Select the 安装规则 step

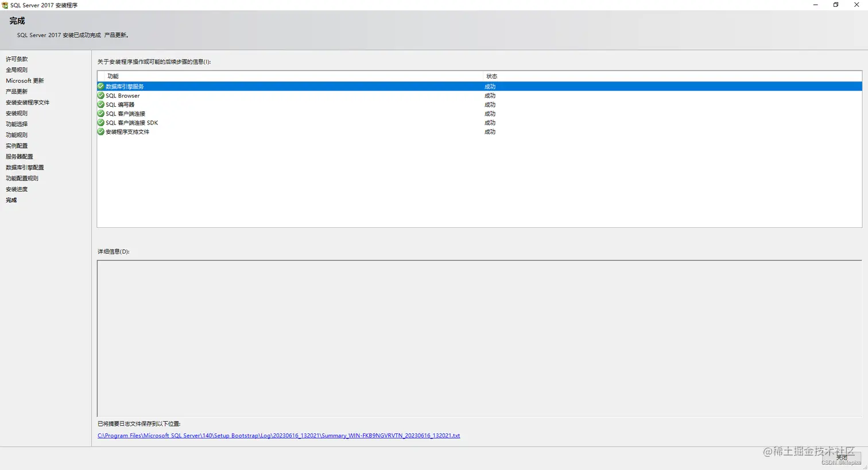(17, 113)
